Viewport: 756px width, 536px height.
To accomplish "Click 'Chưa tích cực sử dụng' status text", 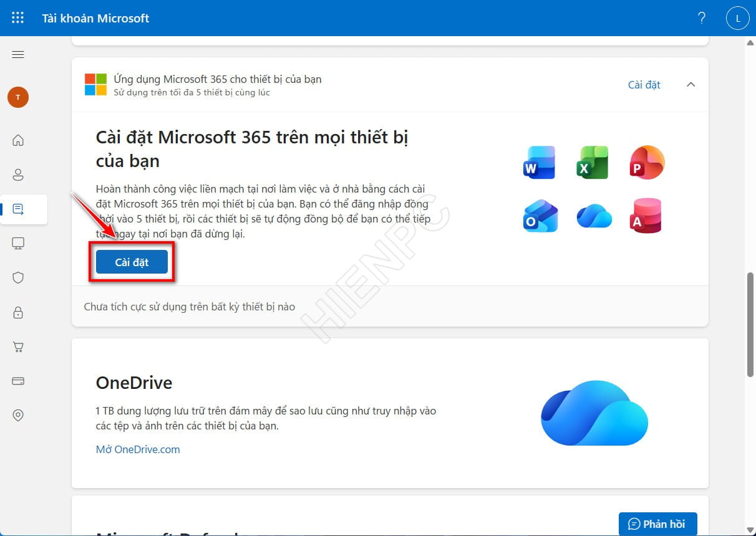I will pyautogui.click(x=190, y=307).
